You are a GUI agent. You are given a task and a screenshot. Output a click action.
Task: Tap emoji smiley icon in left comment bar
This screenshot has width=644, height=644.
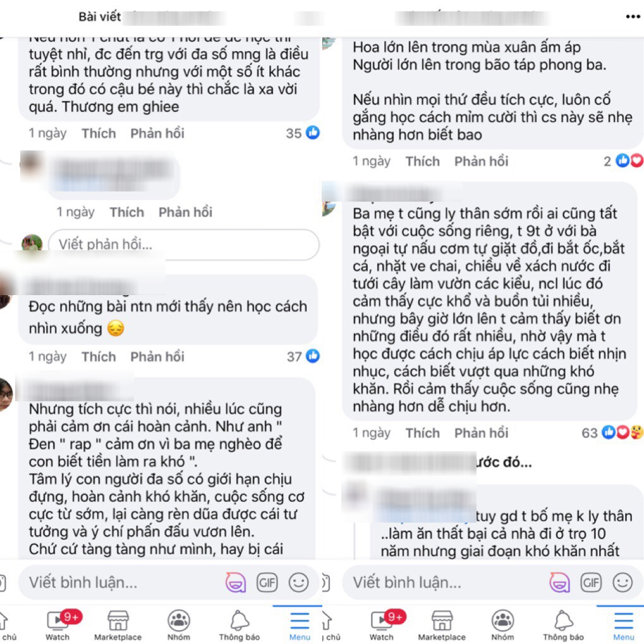(298, 583)
